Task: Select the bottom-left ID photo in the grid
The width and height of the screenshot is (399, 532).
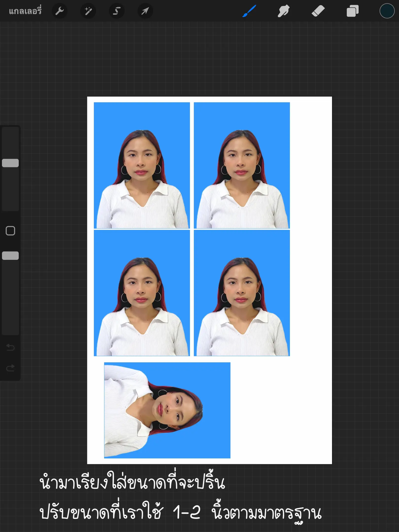Action: (x=142, y=293)
